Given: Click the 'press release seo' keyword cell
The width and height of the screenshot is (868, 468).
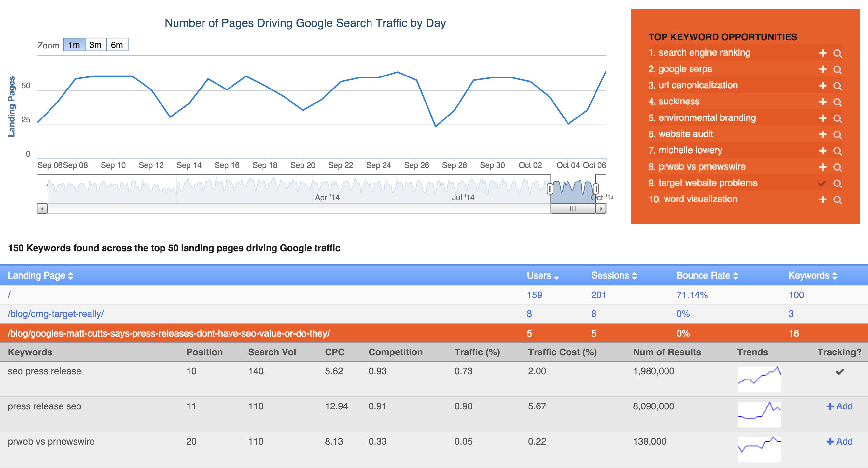Looking at the screenshot, I should (45, 406).
